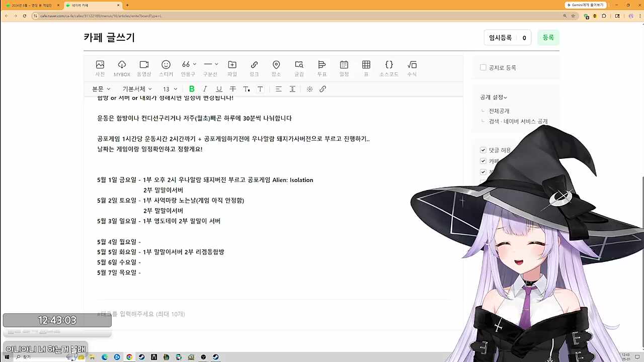Click the 임시등록 draft button

(x=500, y=38)
